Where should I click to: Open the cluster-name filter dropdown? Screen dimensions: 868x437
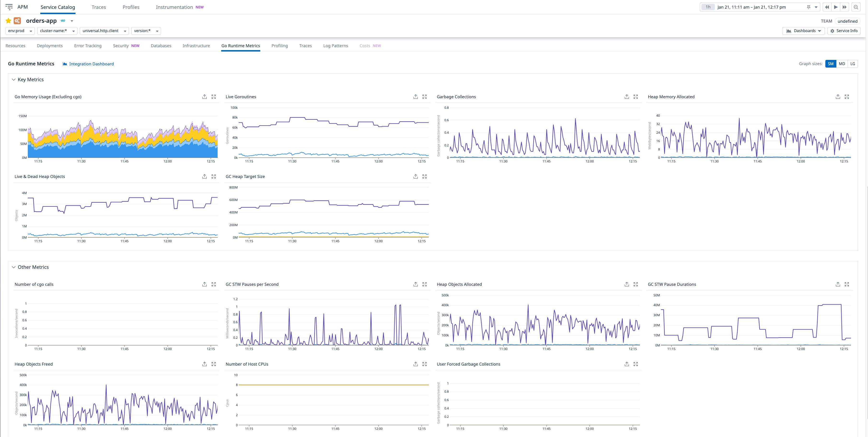click(57, 31)
